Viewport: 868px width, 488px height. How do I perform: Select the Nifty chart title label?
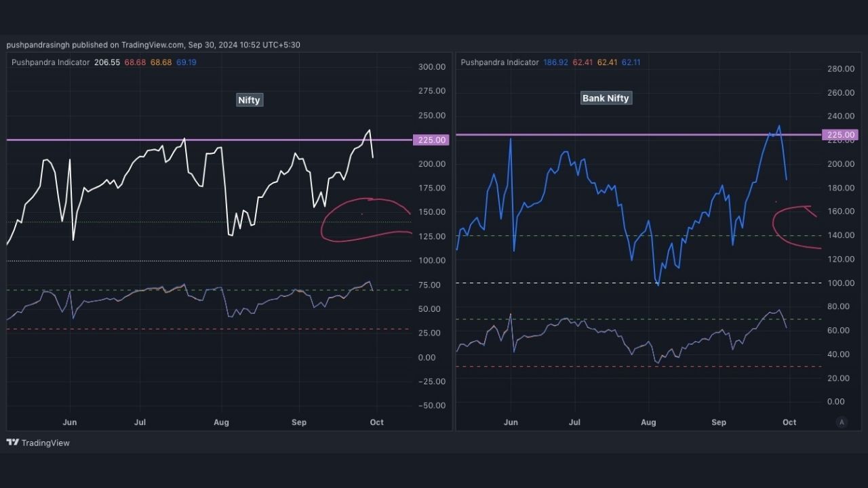click(249, 100)
